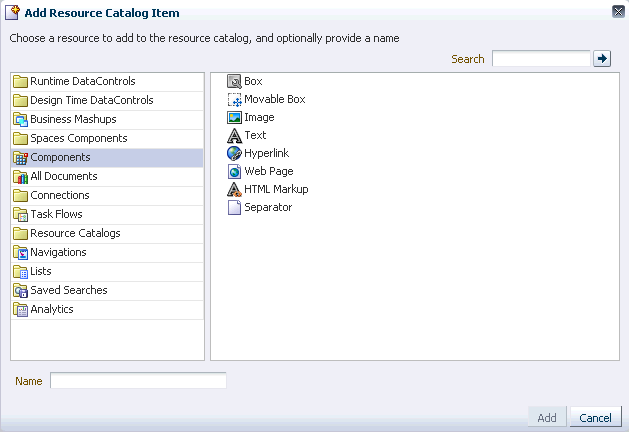The width and height of the screenshot is (629, 432).
Task: Click the Lists folder icon
Action: tap(20, 272)
